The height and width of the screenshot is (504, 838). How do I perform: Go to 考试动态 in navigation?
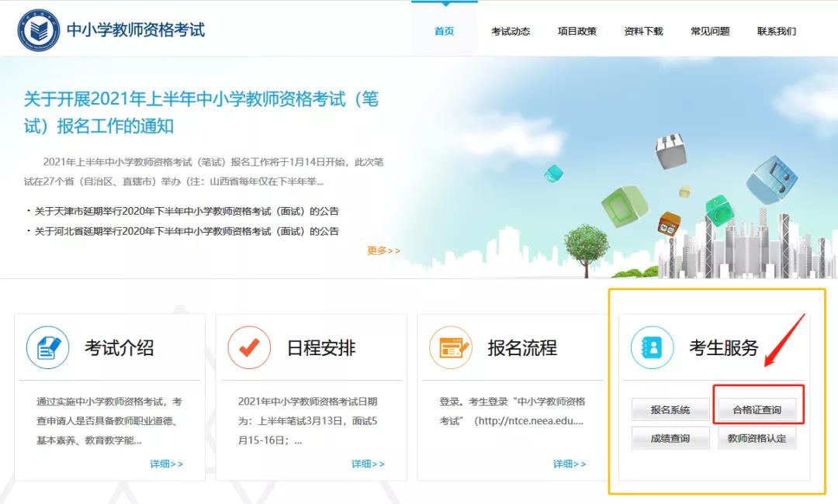pos(511,31)
